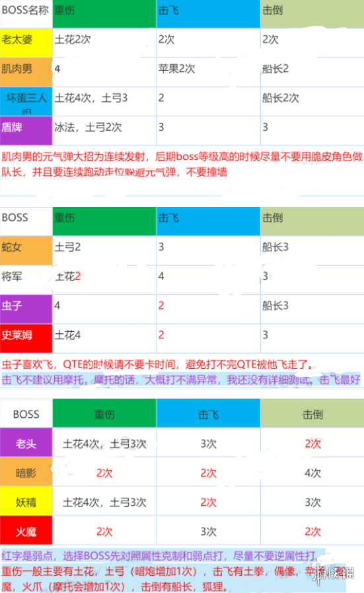Select the red 重伤 2次 for 暗影

pos(104,472)
